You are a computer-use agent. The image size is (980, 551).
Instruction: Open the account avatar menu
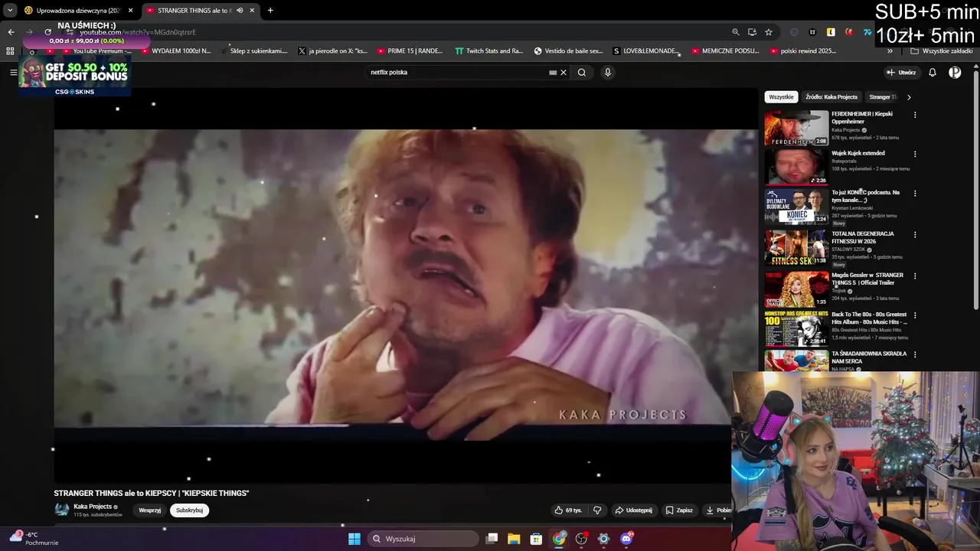955,73
